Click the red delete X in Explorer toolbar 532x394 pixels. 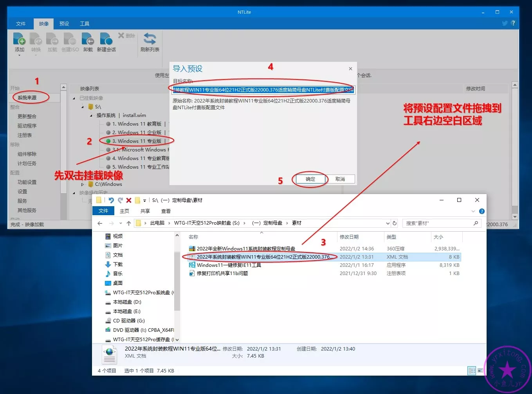coord(128,200)
